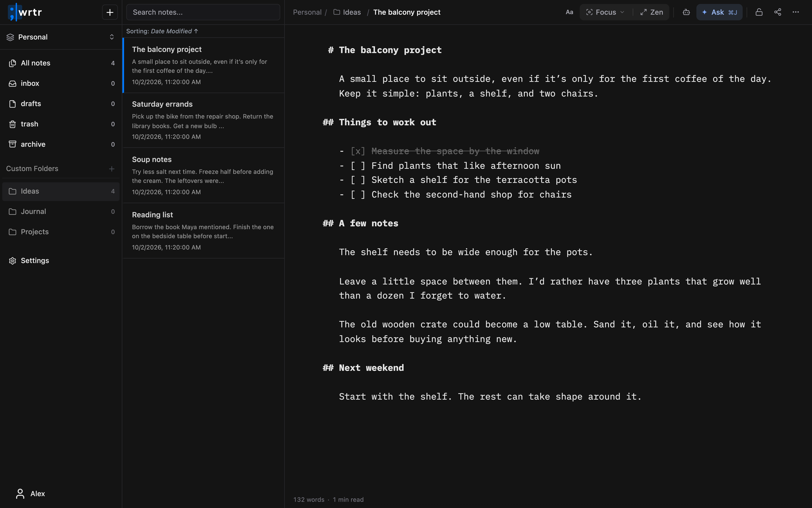The height and width of the screenshot is (508, 812).
Task: Open the trash folder
Action: coord(61,124)
